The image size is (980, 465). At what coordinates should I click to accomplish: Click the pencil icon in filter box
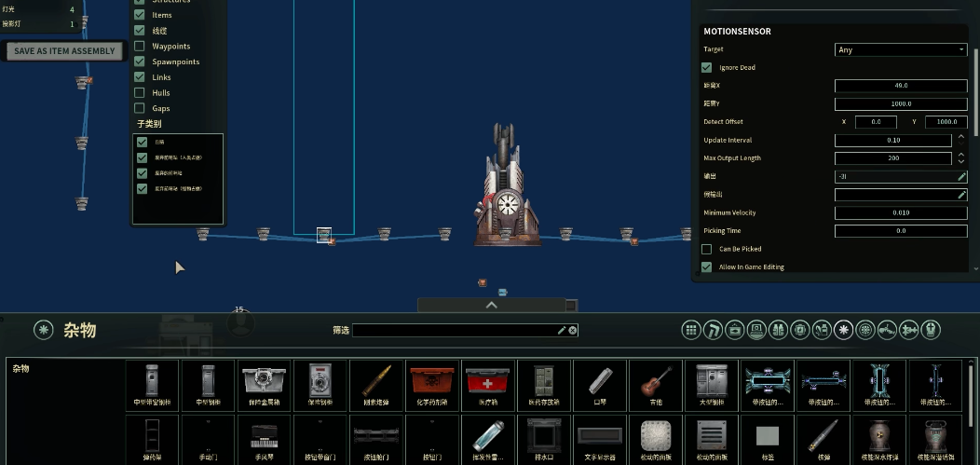pos(561,331)
